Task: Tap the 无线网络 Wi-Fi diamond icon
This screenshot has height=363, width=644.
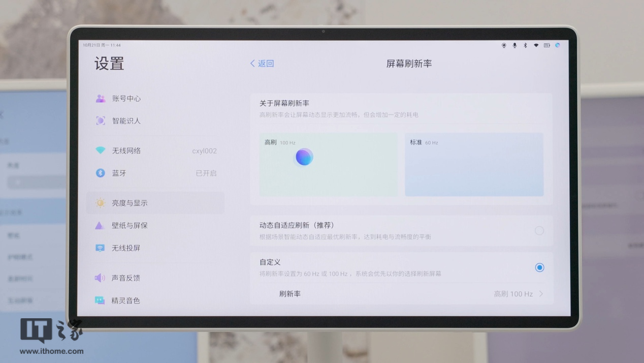Action: pos(101,151)
